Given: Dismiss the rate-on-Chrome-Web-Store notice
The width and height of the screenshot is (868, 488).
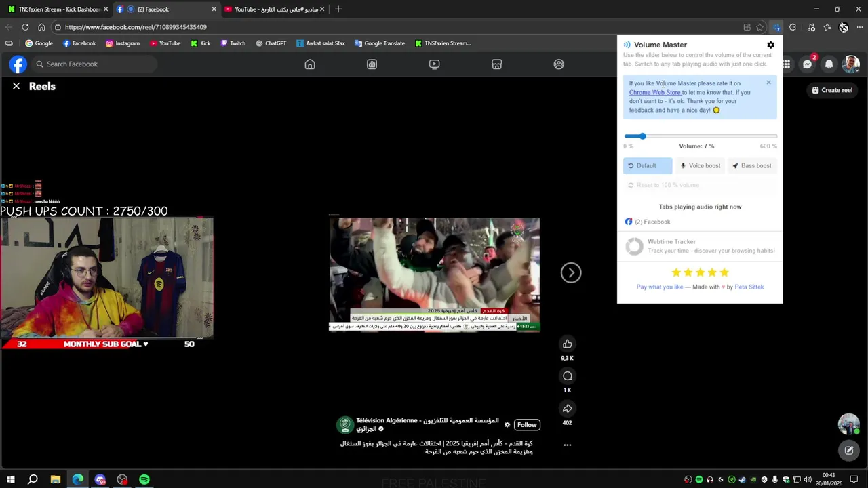Looking at the screenshot, I should [768, 83].
